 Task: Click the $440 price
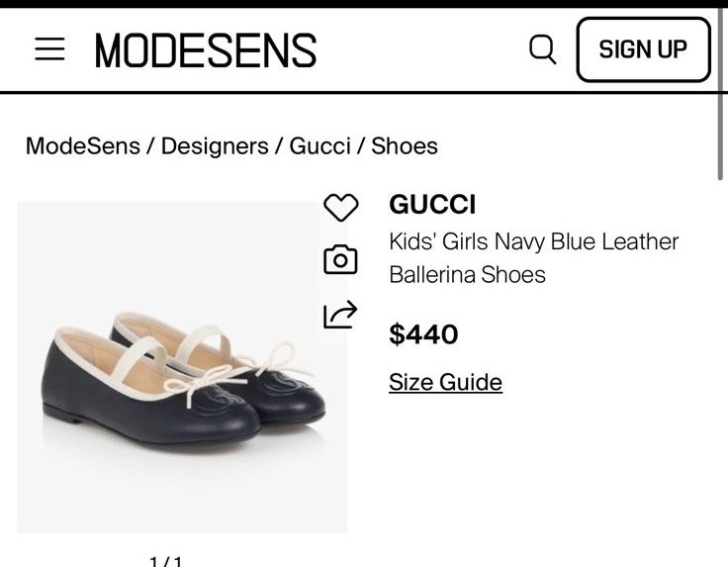click(x=423, y=334)
